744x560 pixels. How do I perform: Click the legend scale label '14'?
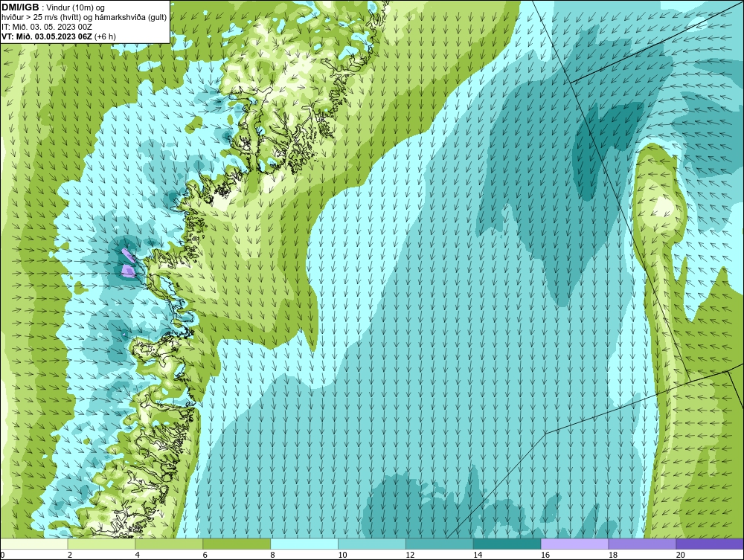(x=478, y=555)
